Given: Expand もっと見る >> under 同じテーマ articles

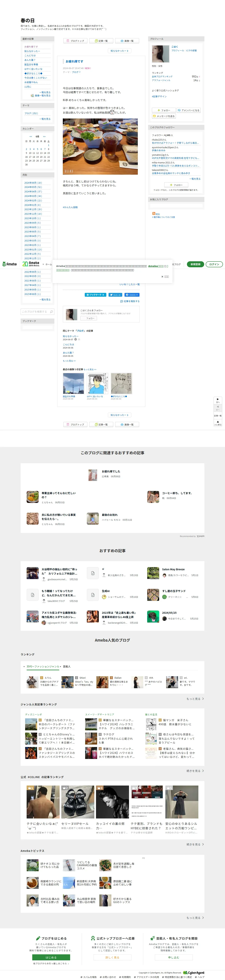Looking at the screenshot, I should [x=69, y=361].
